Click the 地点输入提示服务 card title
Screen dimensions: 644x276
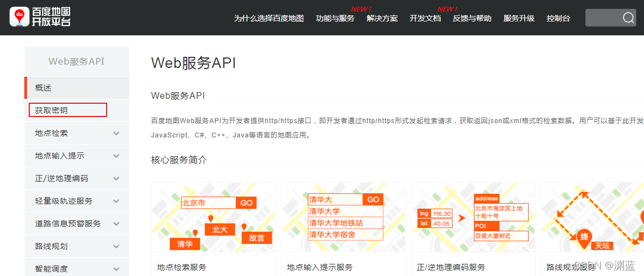320,267
